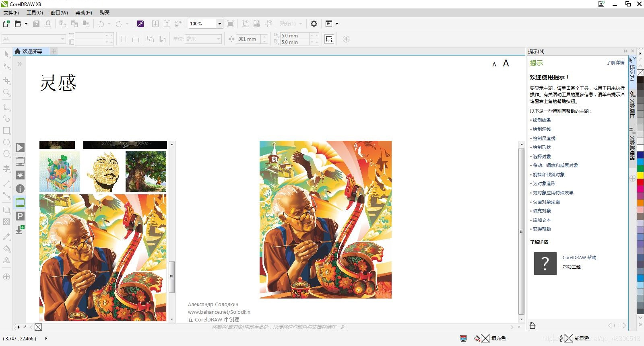
Task: Expand the color palette with bottom double chevron
Action: [x=640, y=325]
